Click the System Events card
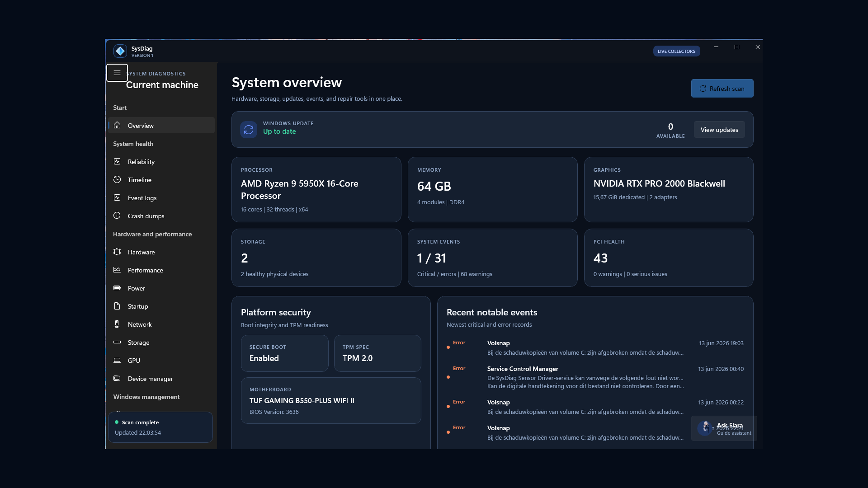Viewport: 868px width, 488px height. [492, 258]
